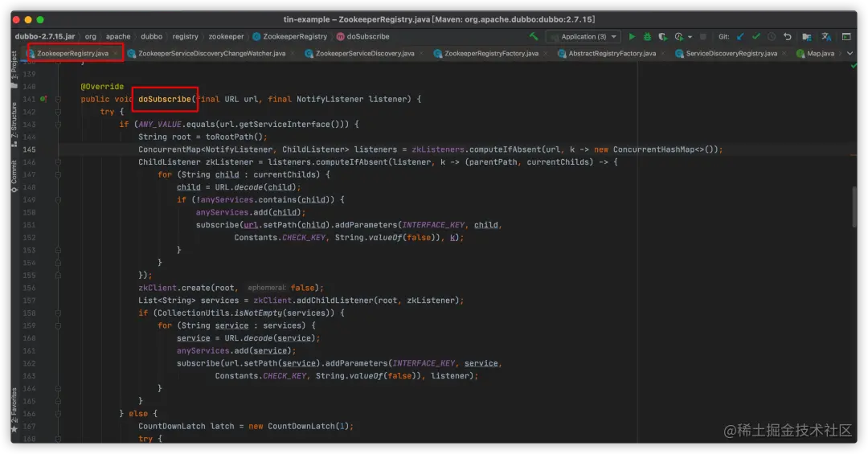
Task: Switch to Map.java tab
Action: click(820, 53)
